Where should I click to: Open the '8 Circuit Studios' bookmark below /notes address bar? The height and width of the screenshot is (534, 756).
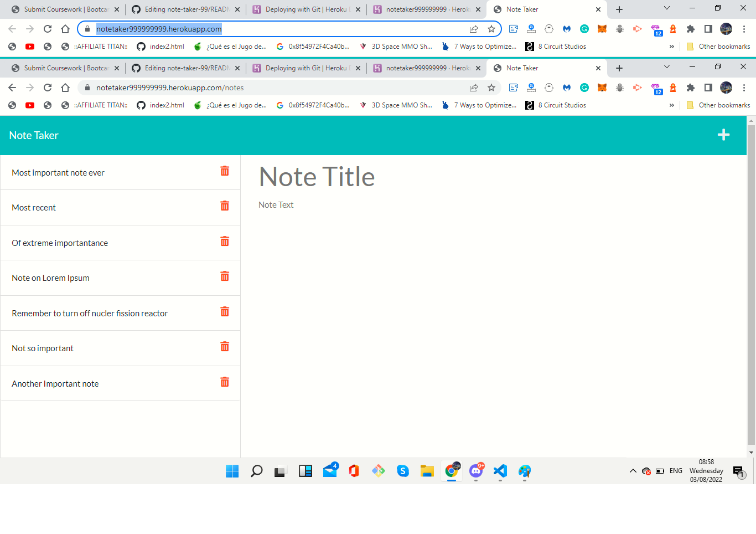pos(556,105)
